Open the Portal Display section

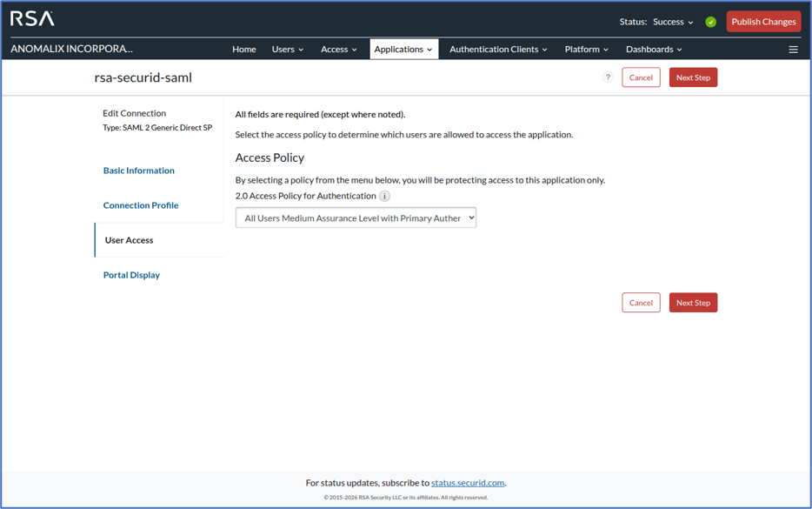131,275
